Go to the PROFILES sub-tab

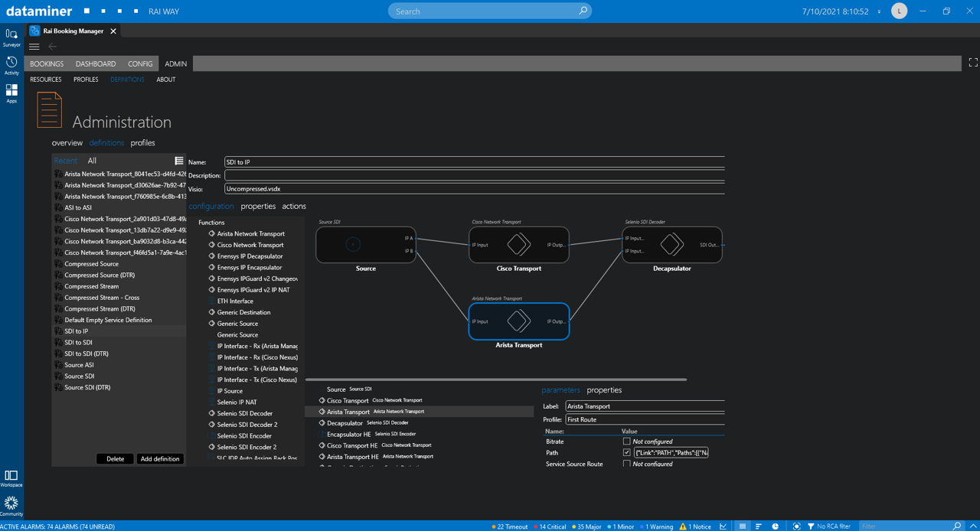click(86, 80)
